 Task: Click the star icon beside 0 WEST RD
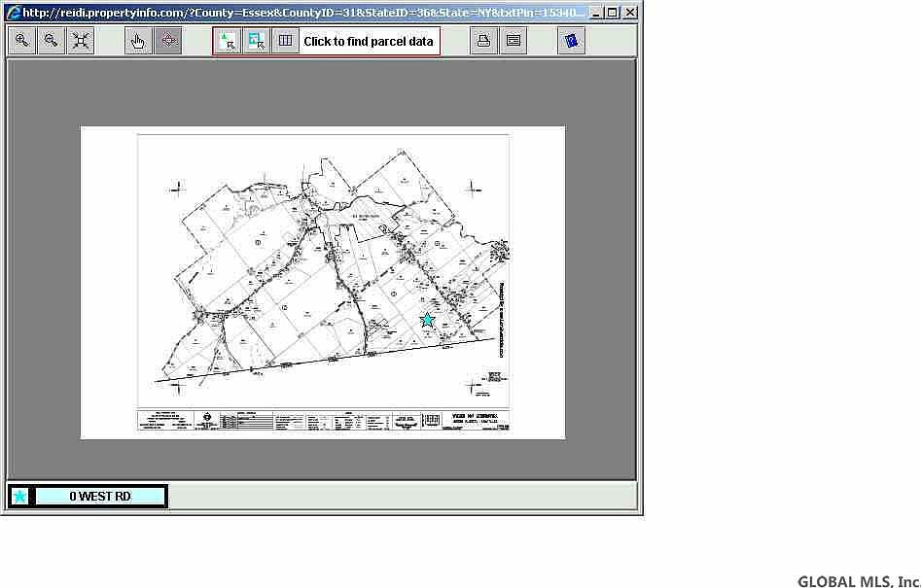click(20, 497)
